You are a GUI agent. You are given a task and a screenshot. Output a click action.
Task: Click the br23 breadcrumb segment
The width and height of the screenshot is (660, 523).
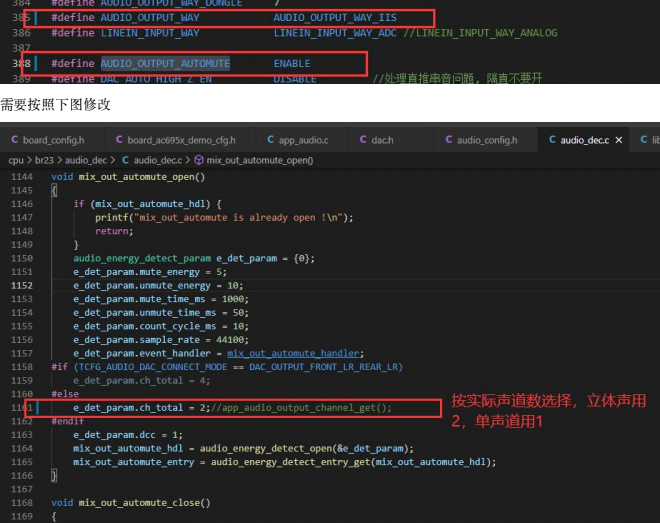(44, 160)
